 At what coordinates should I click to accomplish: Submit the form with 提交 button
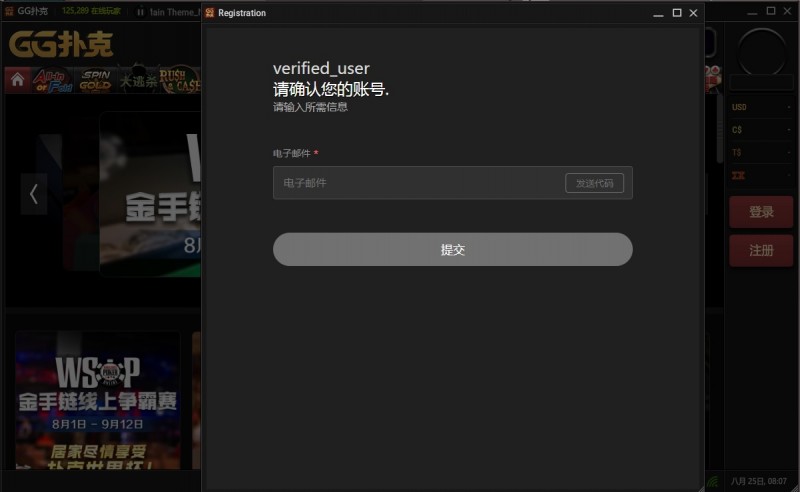452,250
